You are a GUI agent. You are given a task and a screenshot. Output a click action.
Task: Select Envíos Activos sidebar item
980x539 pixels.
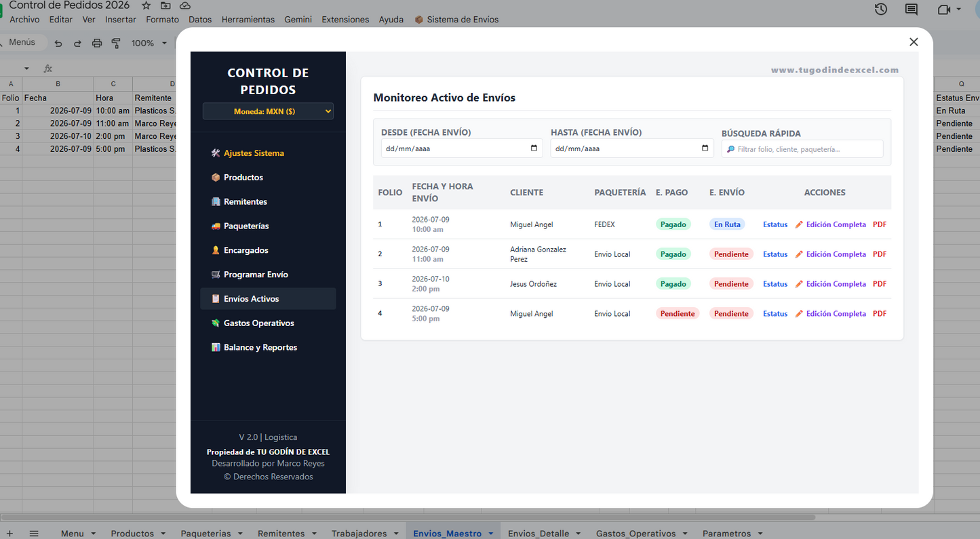tap(268, 299)
